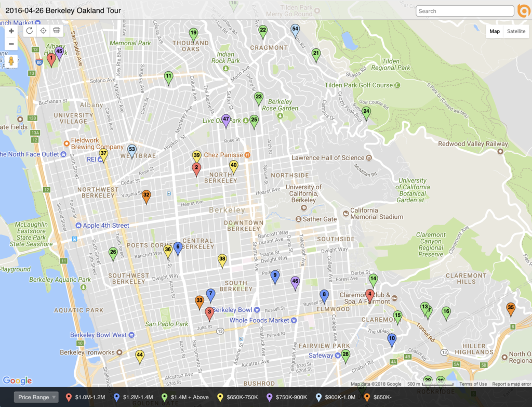The image size is (532, 407).
Task: Toggle $750K-900K purple legend filter
Action: [287, 397]
